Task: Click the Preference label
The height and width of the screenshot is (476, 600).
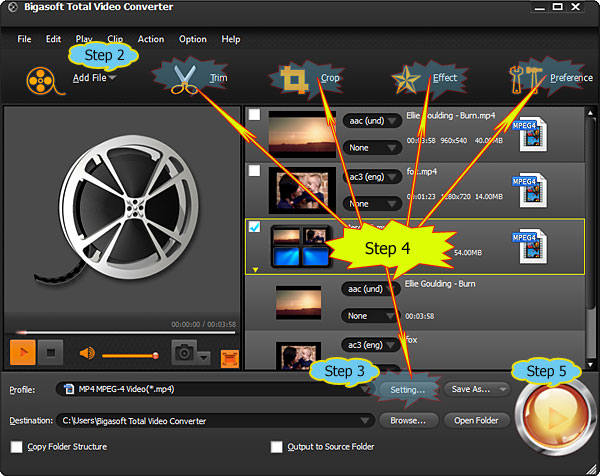Action: (x=571, y=78)
